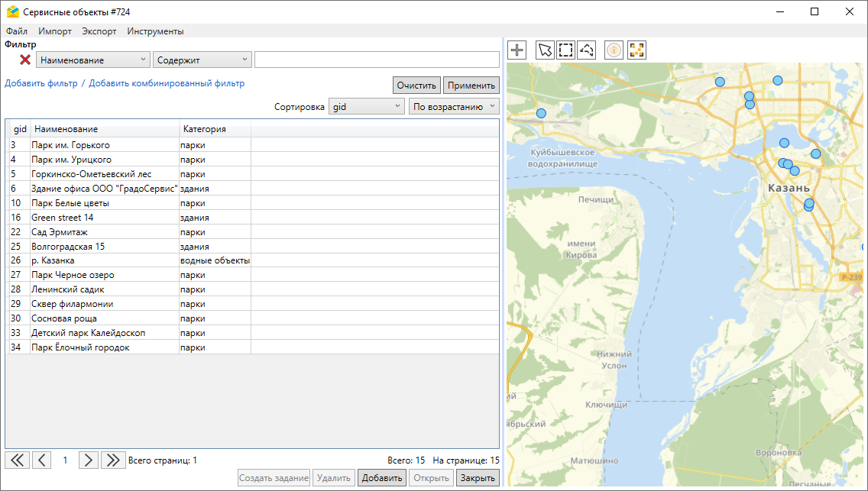Open the Наименование filter field dropdown

pos(92,60)
